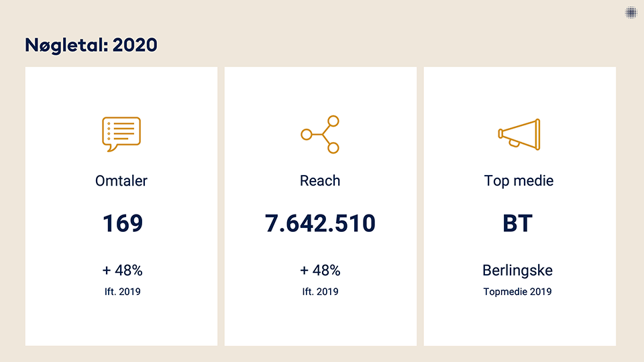Click the megaphone Top medie icon

(519, 134)
